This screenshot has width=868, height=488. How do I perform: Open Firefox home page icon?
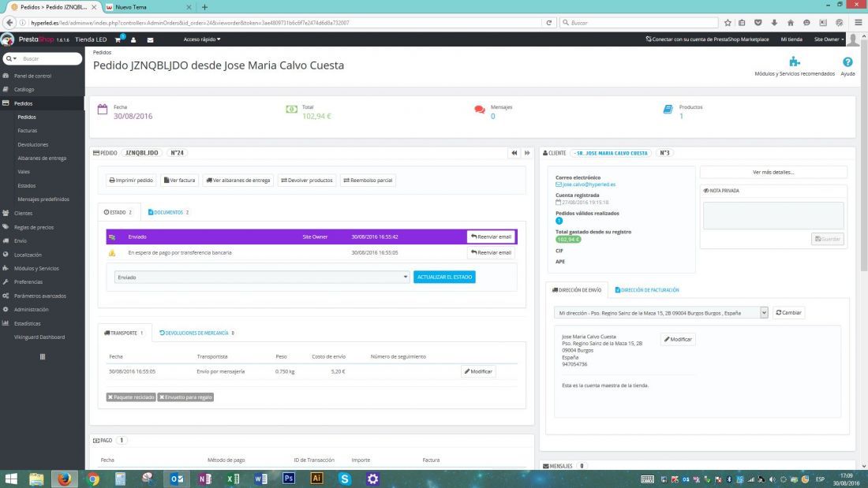click(791, 23)
